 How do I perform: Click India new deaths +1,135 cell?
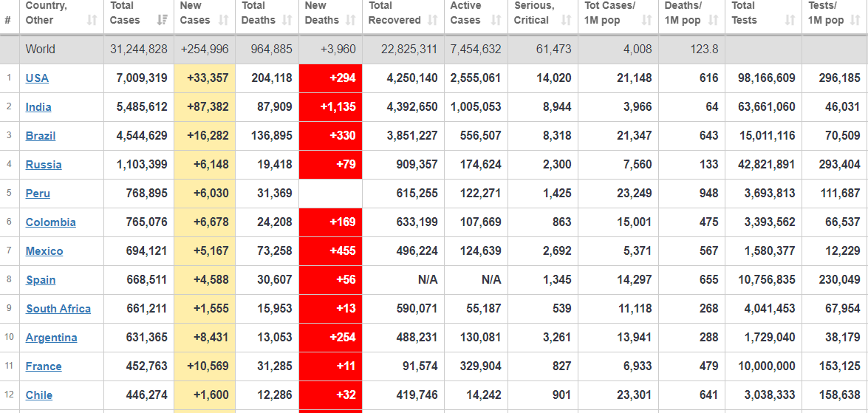330,107
